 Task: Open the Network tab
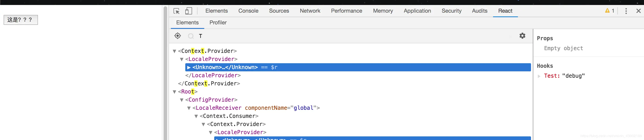pyautogui.click(x=310, y=11)
